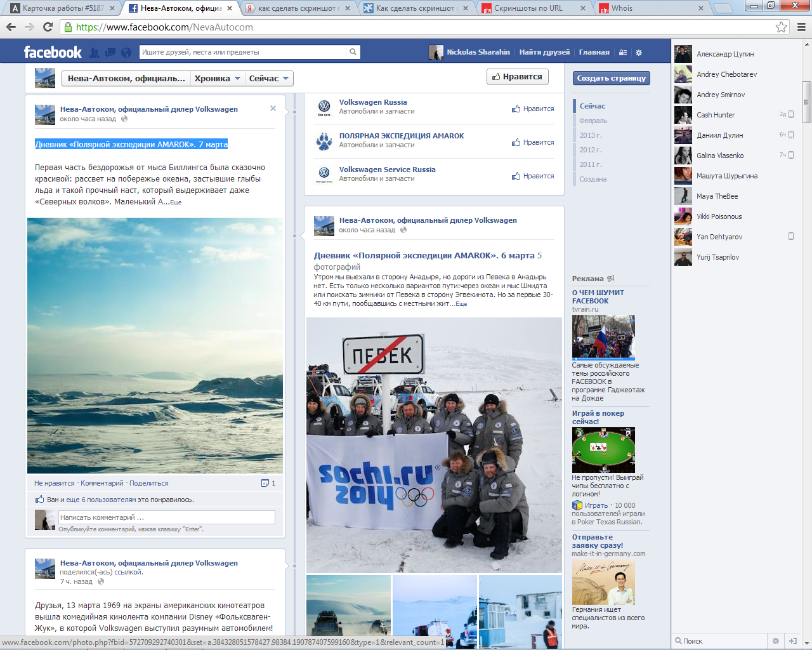Jump to Создана in timeline
Screen dimensions: 812x650
(x=593, y=179)
